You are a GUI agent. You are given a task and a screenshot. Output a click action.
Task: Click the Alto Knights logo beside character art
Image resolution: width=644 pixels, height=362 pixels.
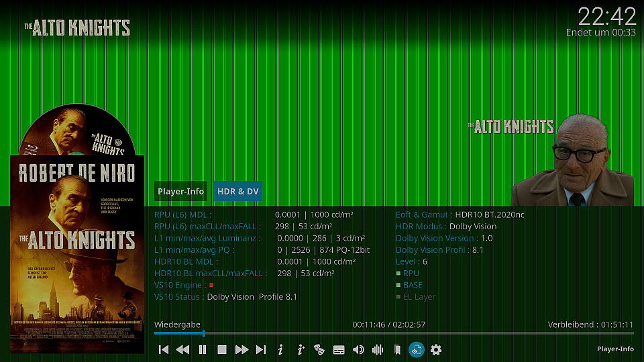coord(511,127)
